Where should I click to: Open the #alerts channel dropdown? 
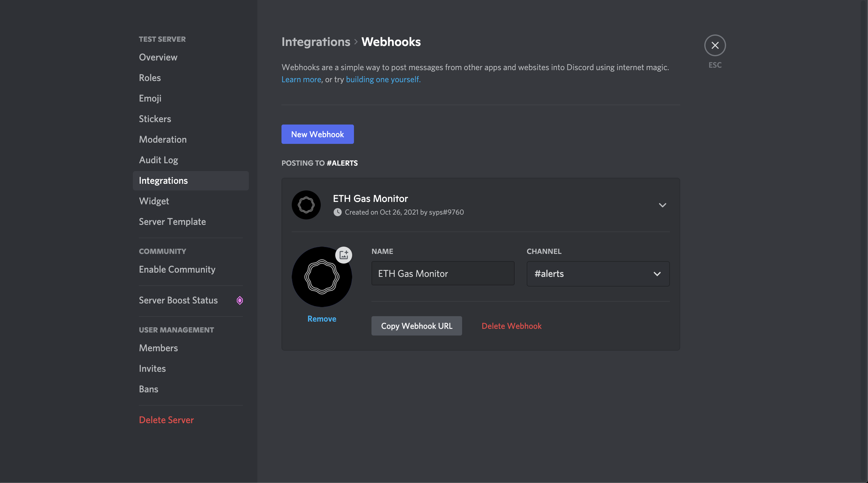[598, 274]
